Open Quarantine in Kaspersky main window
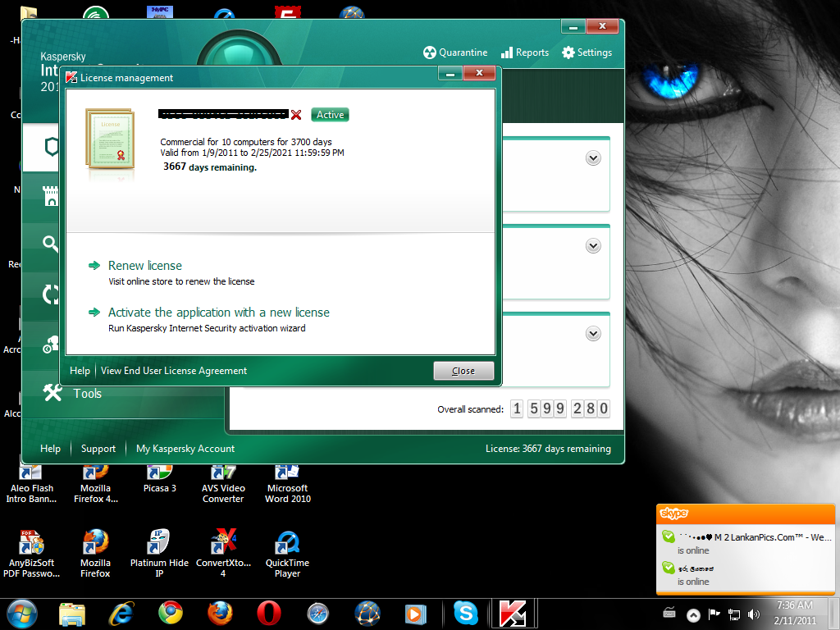 [x=455, y=52]
